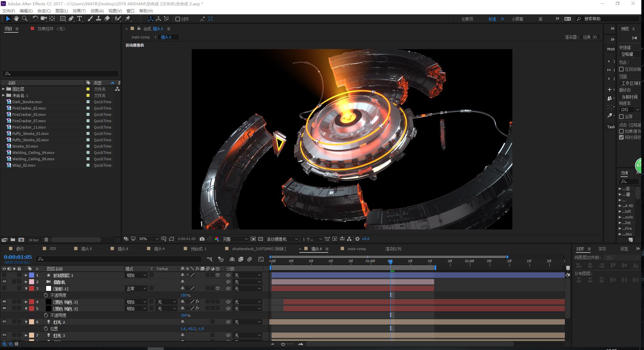Choose the Eraser tool
This screenshot has width=644, height=350.
pyautogui.click(x=107, y=19)
